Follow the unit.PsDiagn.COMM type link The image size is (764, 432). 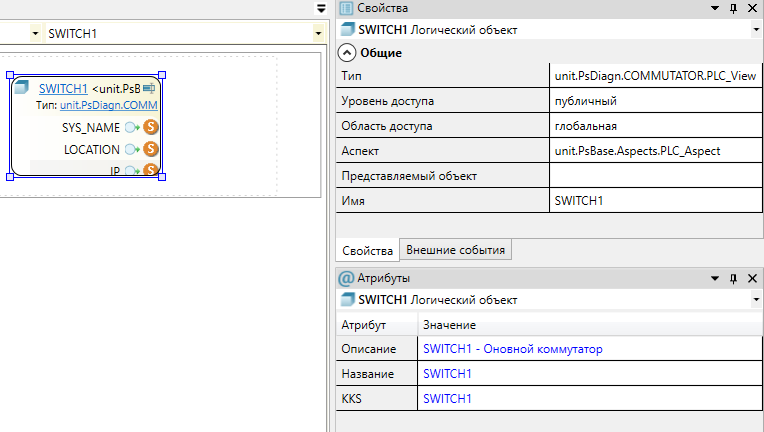[x=108, y=105]
